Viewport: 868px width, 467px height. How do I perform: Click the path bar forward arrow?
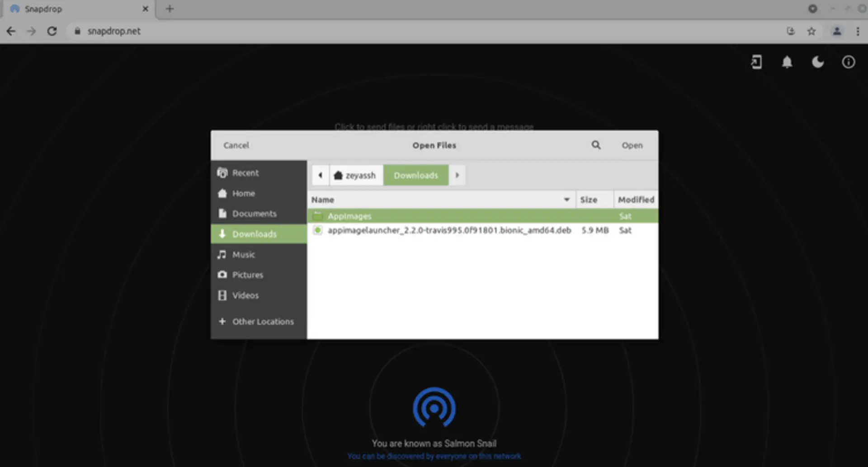457,175
